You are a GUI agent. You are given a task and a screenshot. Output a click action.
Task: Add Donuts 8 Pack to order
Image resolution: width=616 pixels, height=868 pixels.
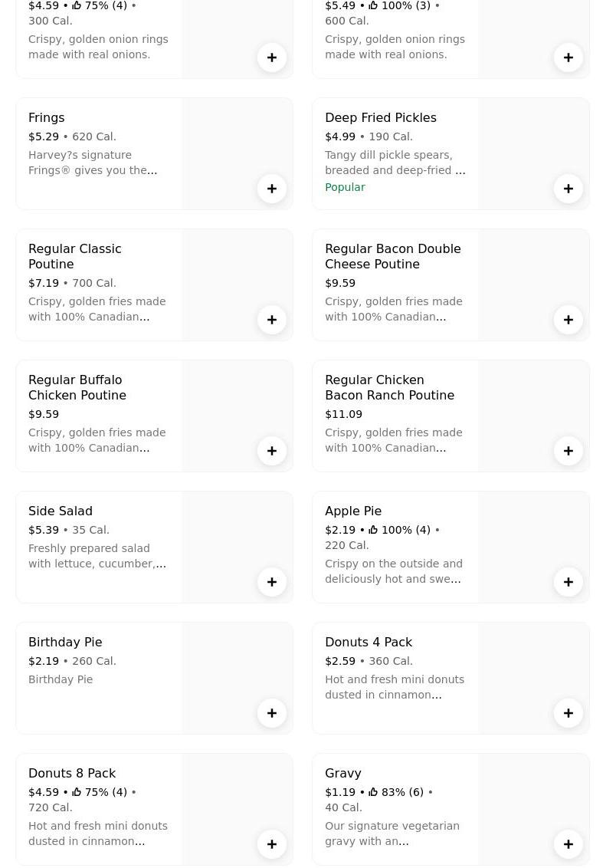272,844
